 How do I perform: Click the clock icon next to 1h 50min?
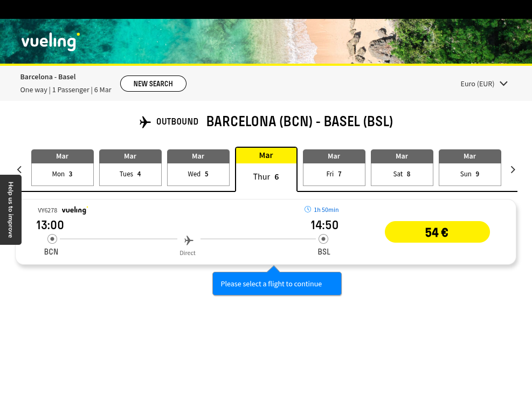pos(307,209)
